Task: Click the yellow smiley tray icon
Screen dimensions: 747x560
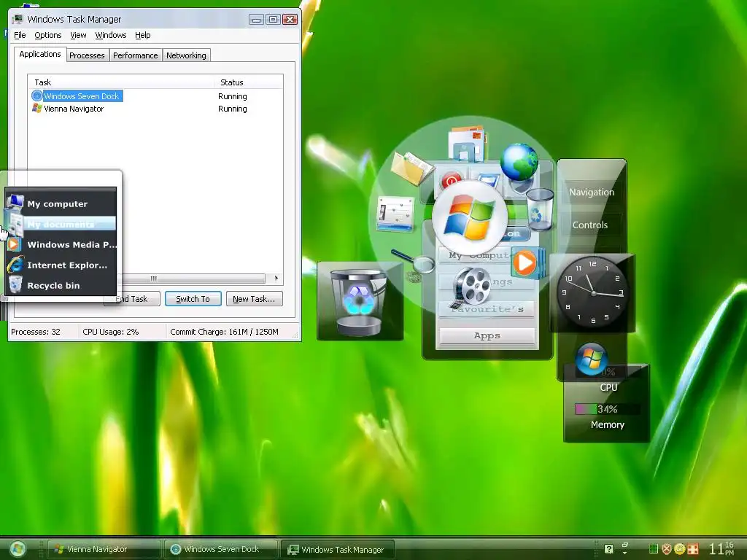Action: 679,549
